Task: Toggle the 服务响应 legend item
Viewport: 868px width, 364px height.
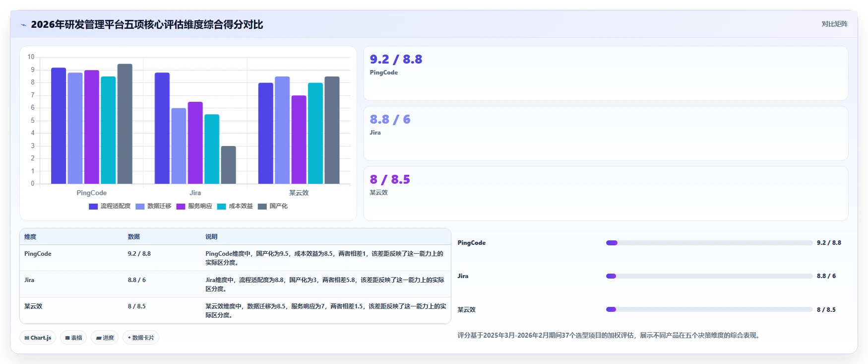Action: 194,206
